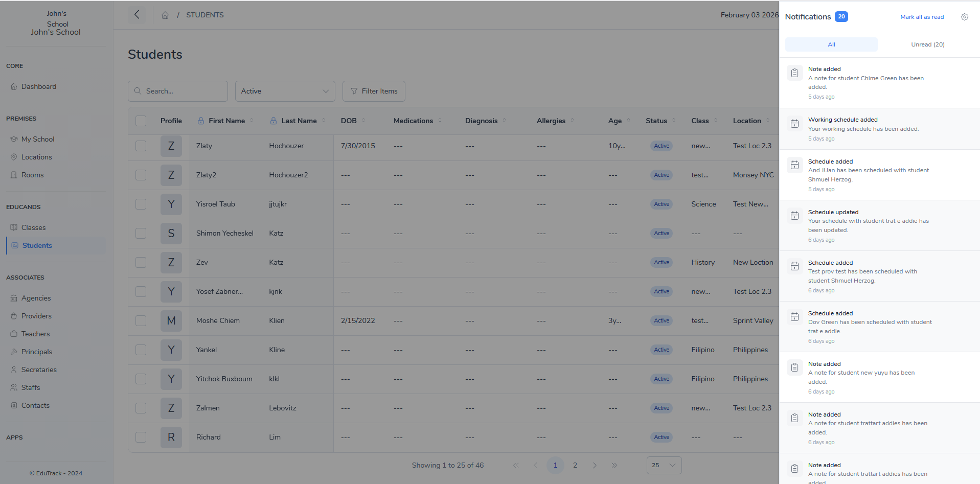
Task: Click clipboard icon for Chime Green note
Action: click(x=794, y=73)
